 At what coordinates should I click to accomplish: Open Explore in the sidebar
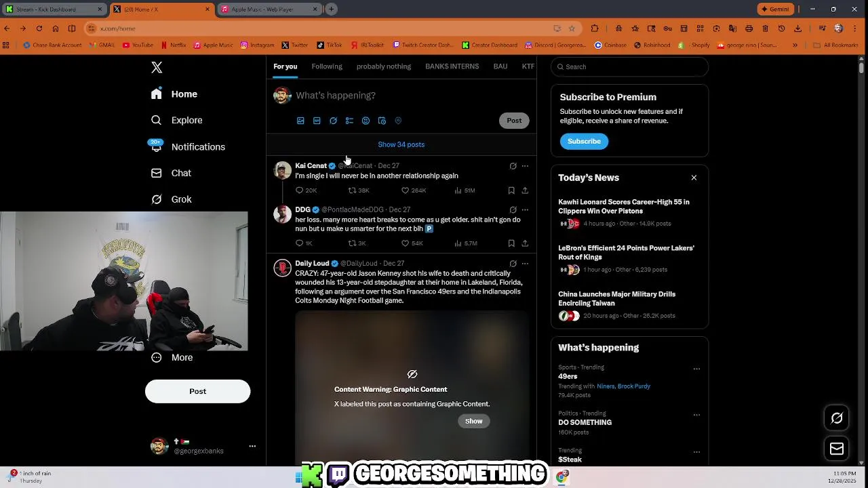177,120
